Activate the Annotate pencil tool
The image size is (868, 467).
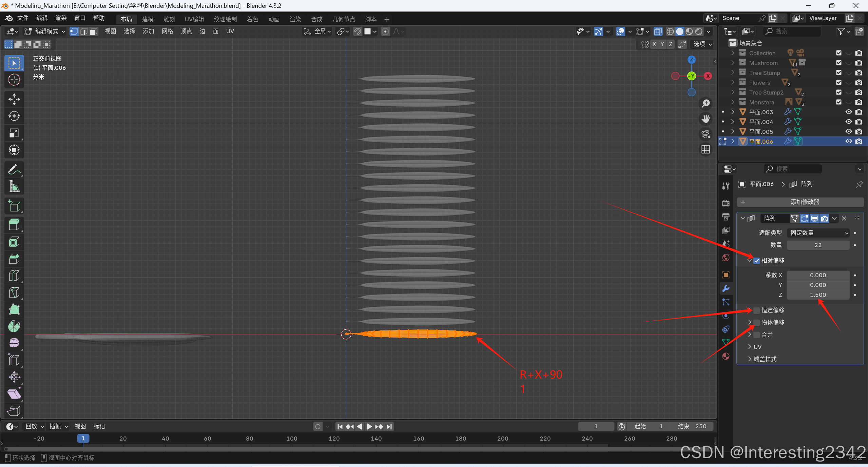pyautogui.click(x=14, y=169)
